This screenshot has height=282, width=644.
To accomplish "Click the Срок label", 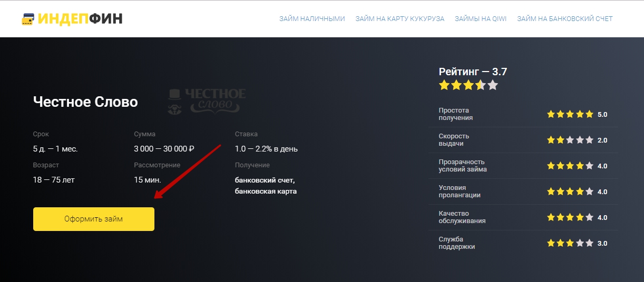I will [x=41, y=134].
